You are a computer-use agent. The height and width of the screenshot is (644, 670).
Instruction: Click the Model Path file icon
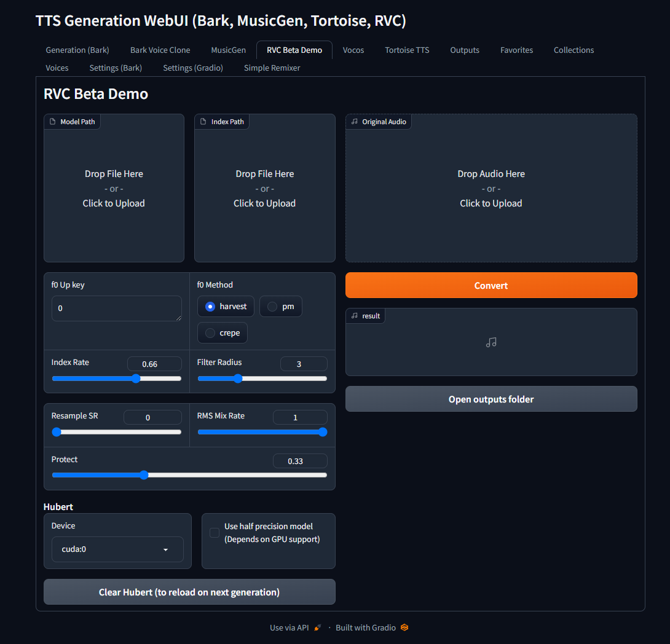click(x=53, y=122)
